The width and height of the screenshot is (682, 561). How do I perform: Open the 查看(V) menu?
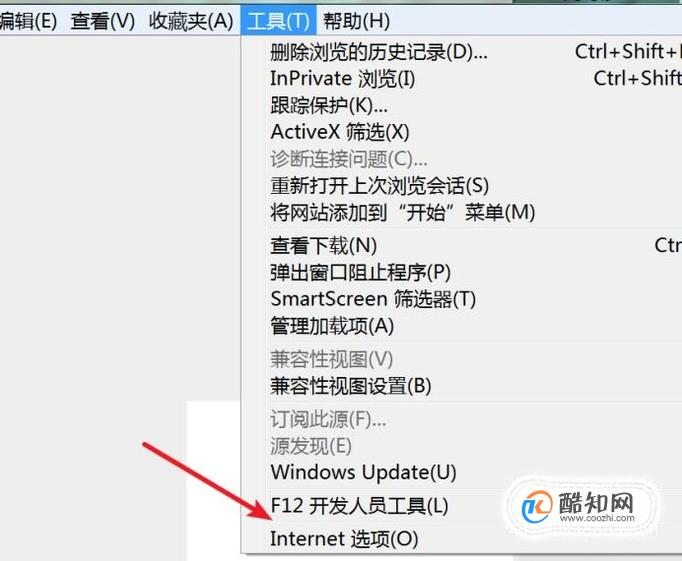(x=103, y=21)
